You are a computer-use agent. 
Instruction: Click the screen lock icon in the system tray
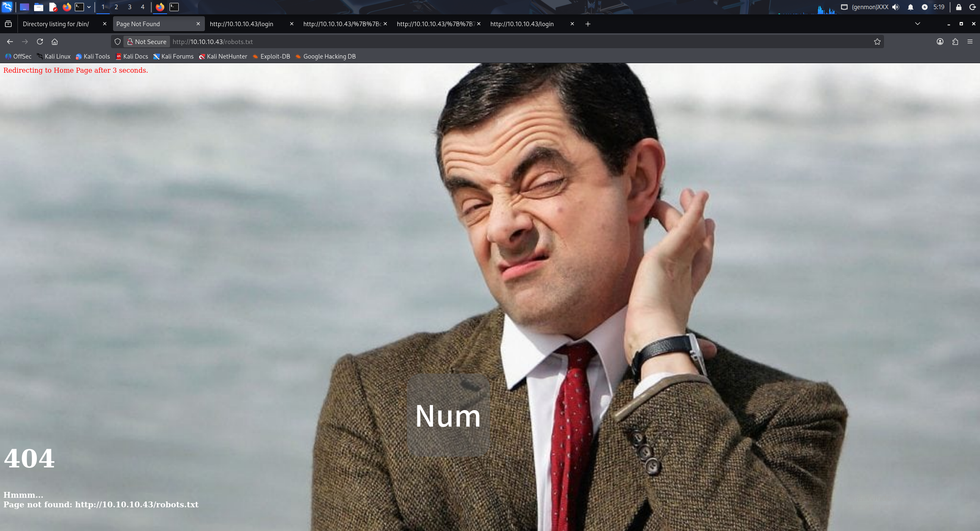(958, 7)
